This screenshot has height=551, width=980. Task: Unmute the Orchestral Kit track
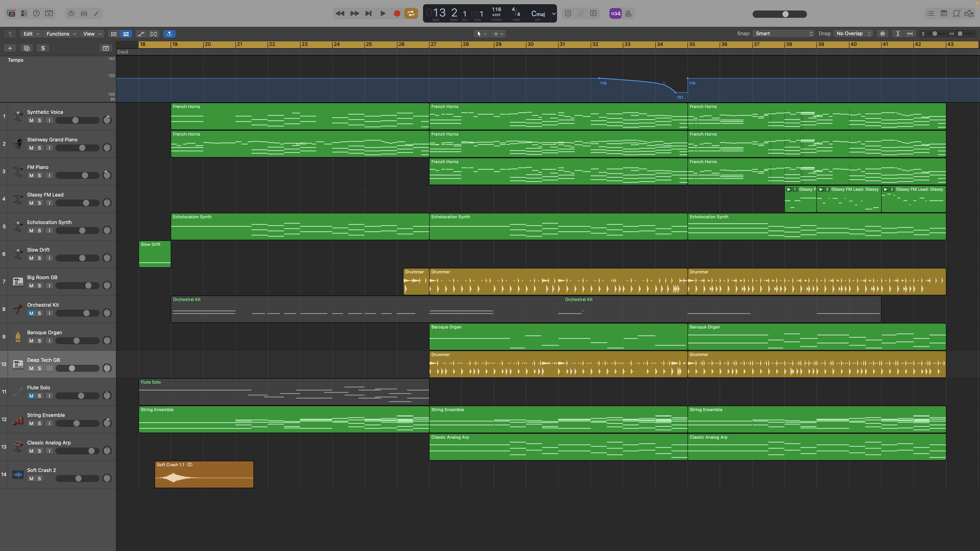point(31,313)
